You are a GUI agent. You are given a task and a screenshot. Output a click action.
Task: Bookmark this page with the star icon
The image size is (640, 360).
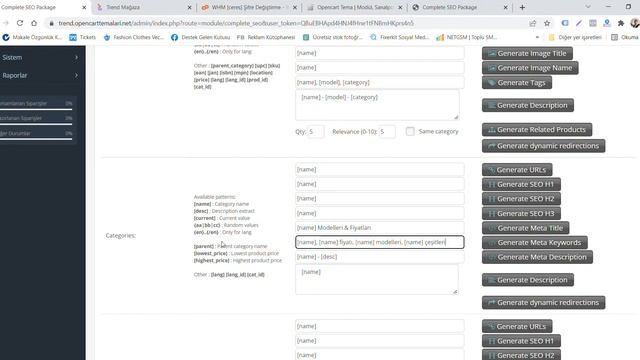tap(547, 23)
